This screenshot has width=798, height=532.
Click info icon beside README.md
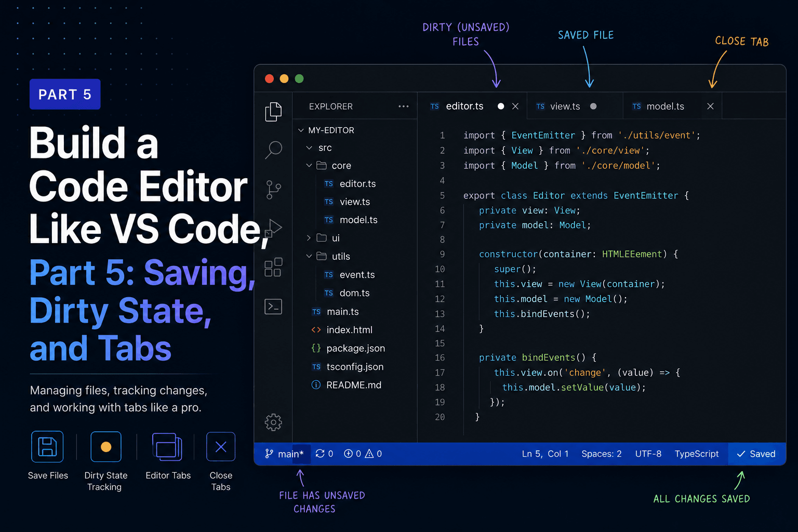click(x=316, y=385)
